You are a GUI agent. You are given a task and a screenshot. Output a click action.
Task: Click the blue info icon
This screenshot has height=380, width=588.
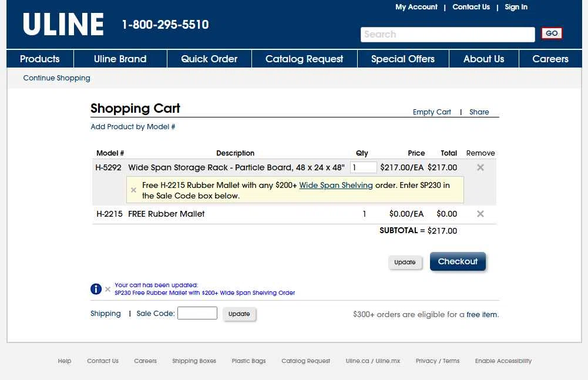(96, 289)
